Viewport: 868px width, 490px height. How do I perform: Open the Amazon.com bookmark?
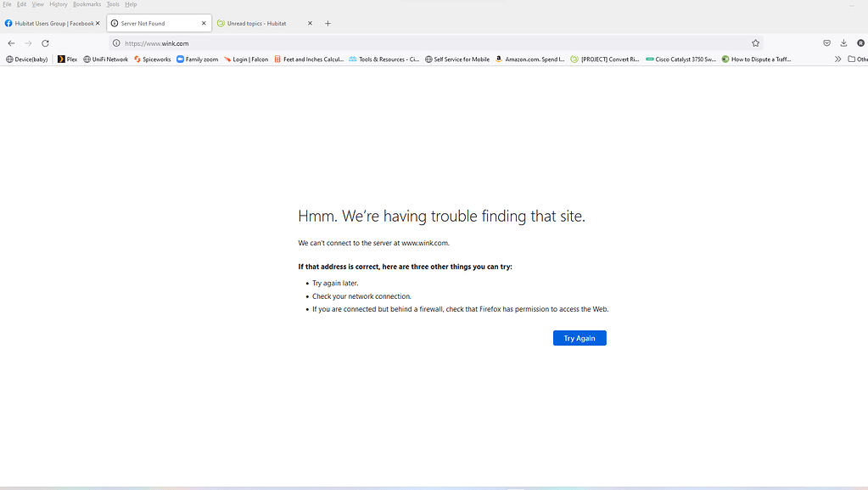click(x=529, y=59)
